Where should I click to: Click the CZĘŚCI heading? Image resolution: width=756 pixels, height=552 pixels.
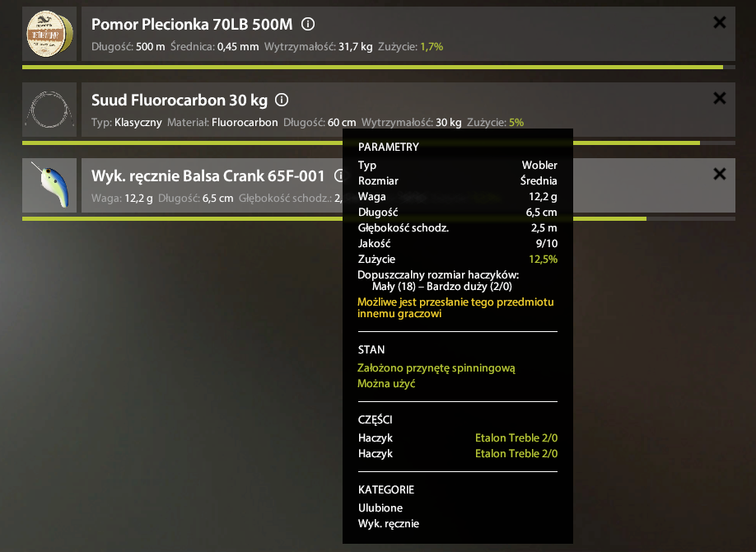click(x=375, y=420)
